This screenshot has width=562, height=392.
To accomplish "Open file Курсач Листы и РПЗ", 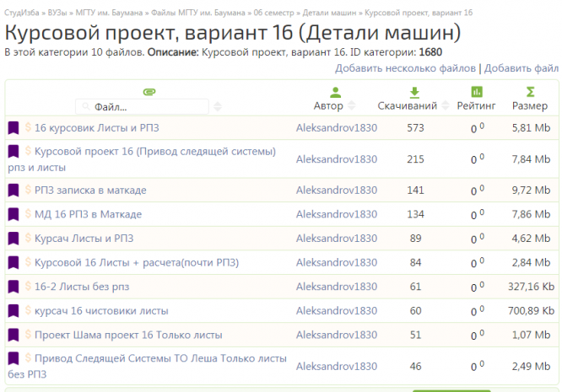I will (84, 239).
